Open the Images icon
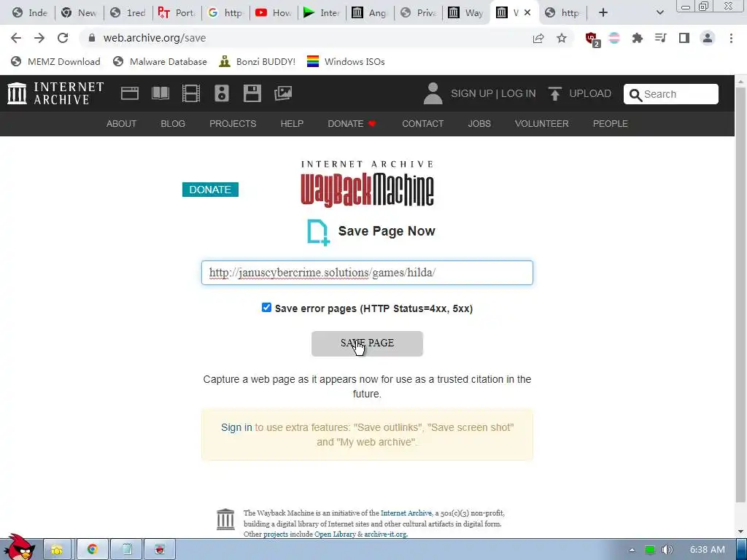This screenshot has height=560, width=747. [283, 93]
